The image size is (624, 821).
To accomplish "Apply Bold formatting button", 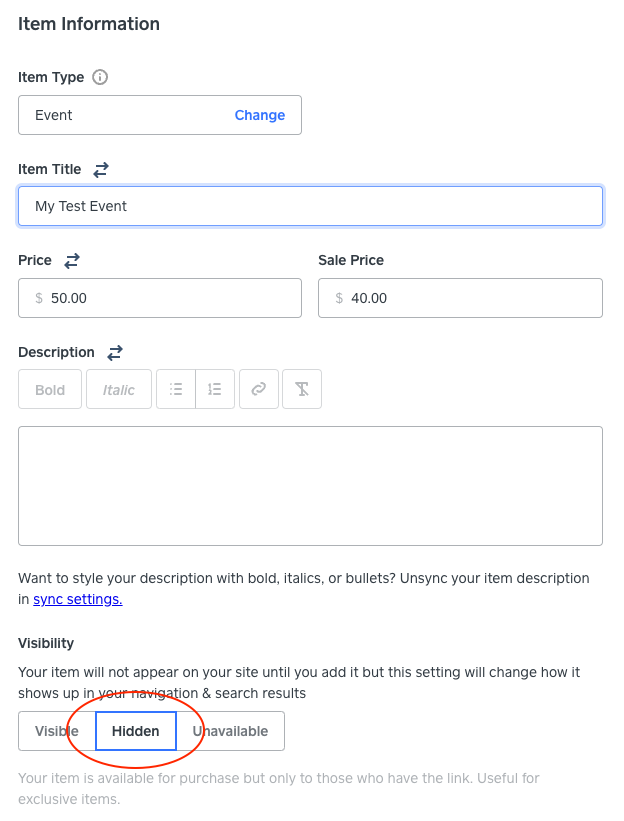I will click(50, 389).
